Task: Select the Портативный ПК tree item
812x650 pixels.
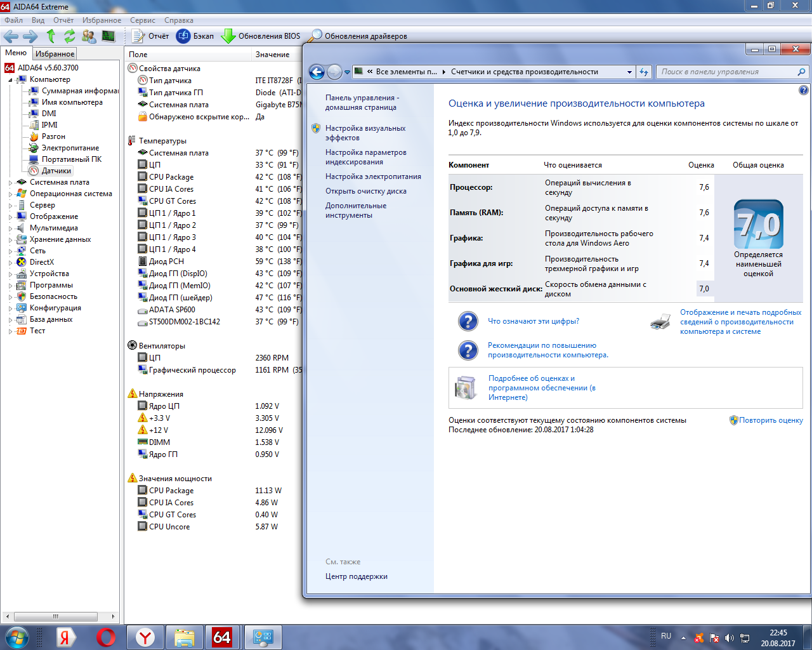Action: tap(72, 159)
